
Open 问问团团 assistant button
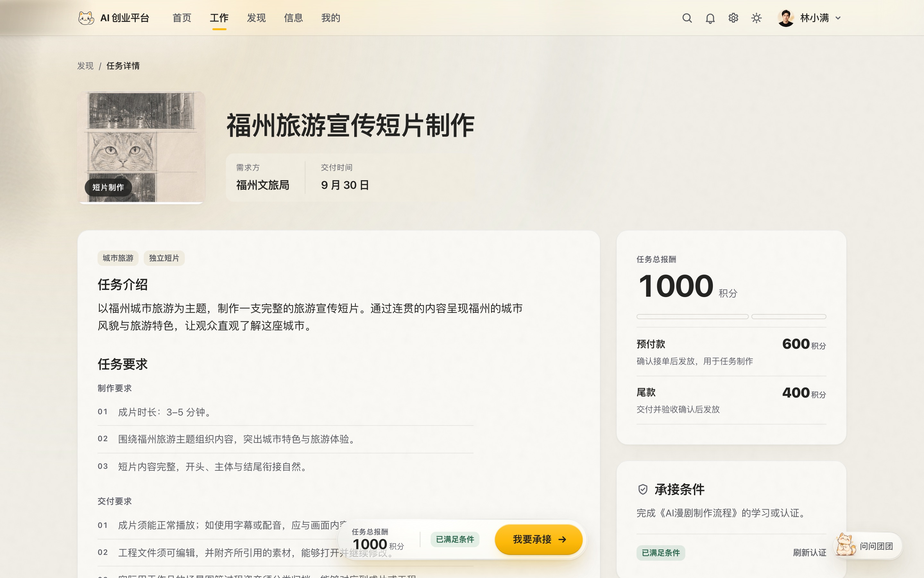pyautogui.click(x=868, y=546)
